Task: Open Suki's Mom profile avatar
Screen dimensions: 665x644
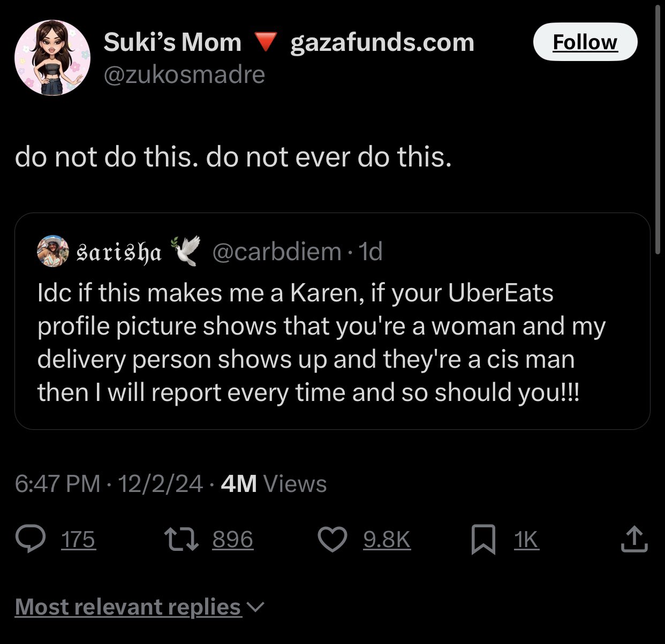Action: (x=52, y=58)
